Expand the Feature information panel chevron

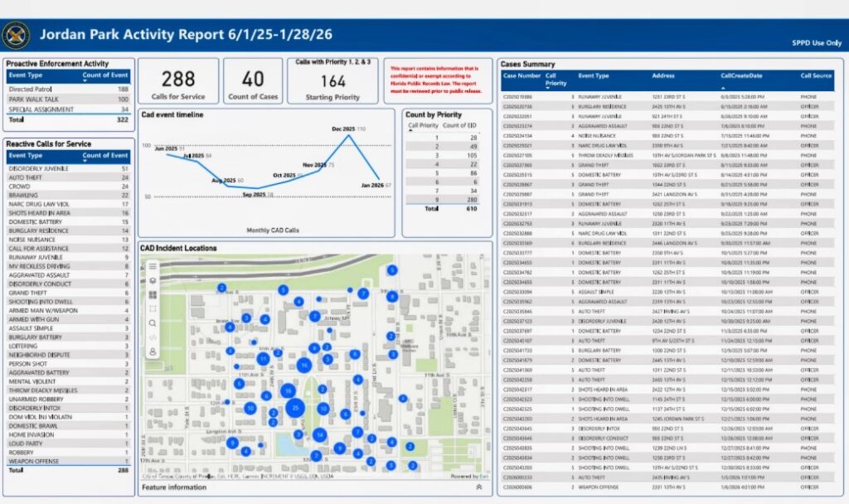[x=478, y=487]
